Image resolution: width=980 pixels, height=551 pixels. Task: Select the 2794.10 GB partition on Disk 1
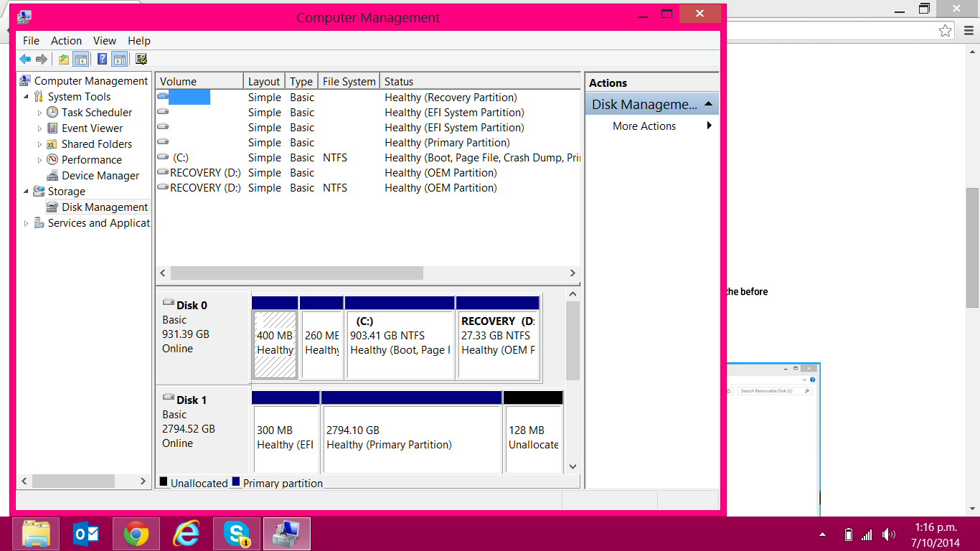pyautogui.click(x=411, y=438)
